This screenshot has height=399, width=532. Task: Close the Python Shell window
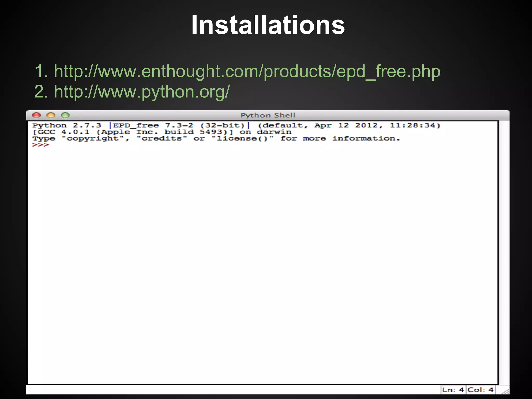point(36,115)
